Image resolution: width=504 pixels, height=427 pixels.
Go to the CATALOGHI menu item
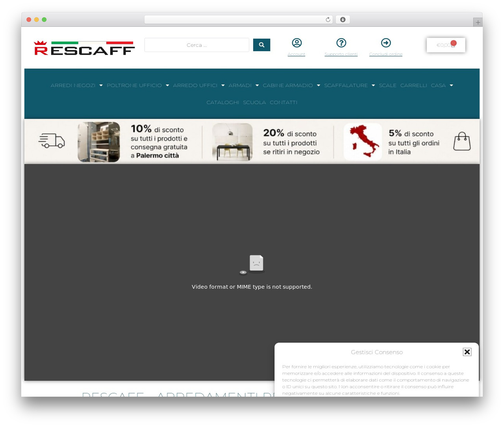[223, 102]
